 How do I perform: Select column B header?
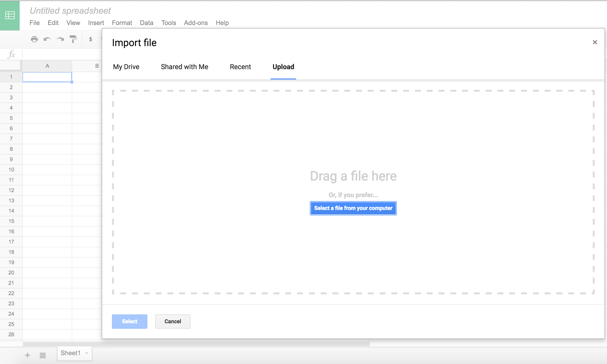pos(87,66)
